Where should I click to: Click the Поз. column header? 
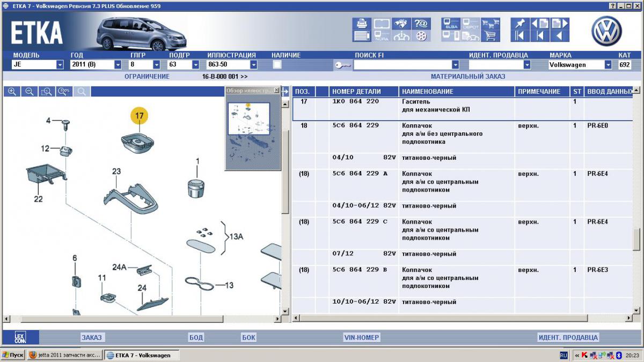coord(303,92)
